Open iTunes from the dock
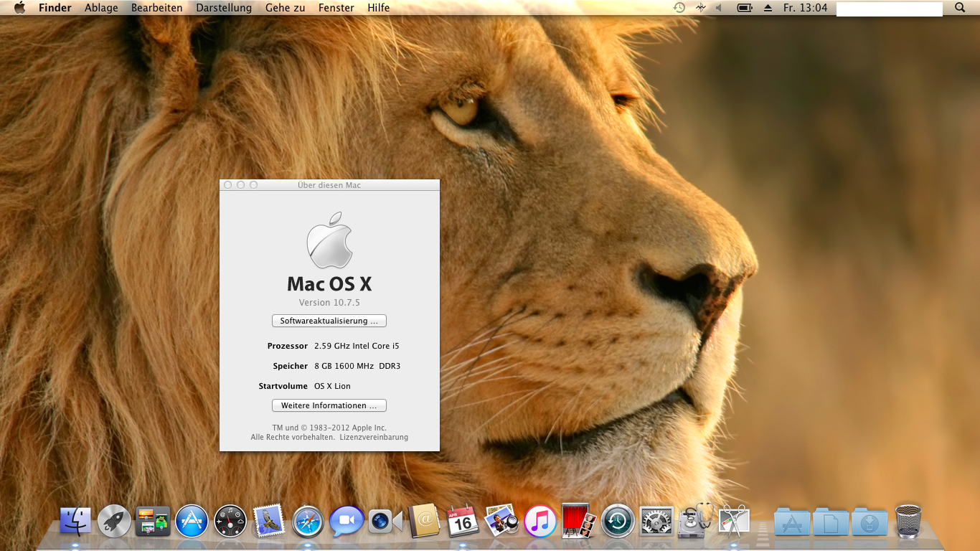Screen dimensions: 980x551 (540, 522)
